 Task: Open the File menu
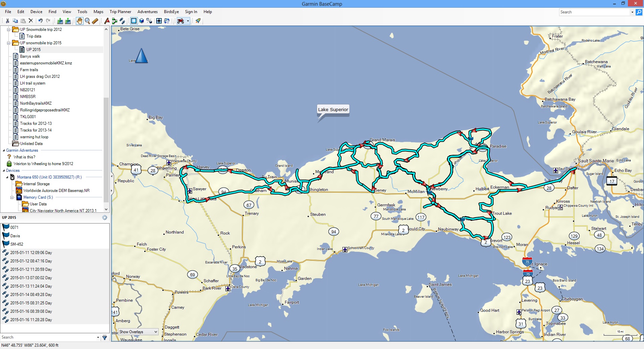pyautogui.click(x=8, y=11)
